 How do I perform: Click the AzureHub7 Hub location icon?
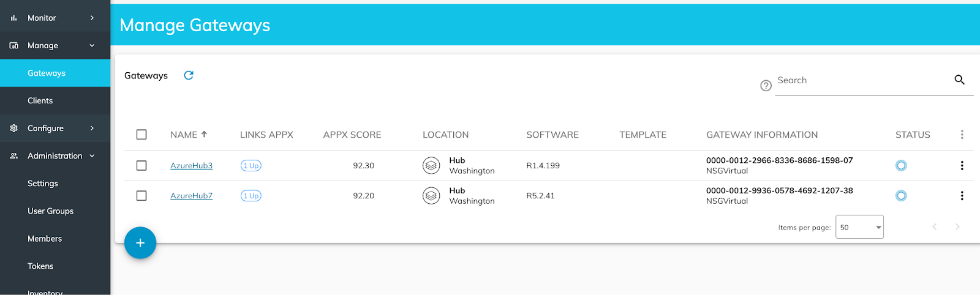[431, 196]
